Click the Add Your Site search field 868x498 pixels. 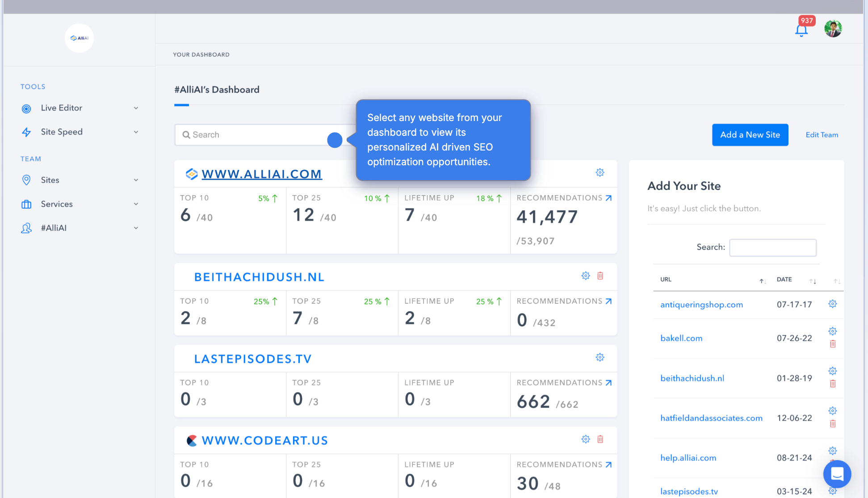click(x=772, y=247)
